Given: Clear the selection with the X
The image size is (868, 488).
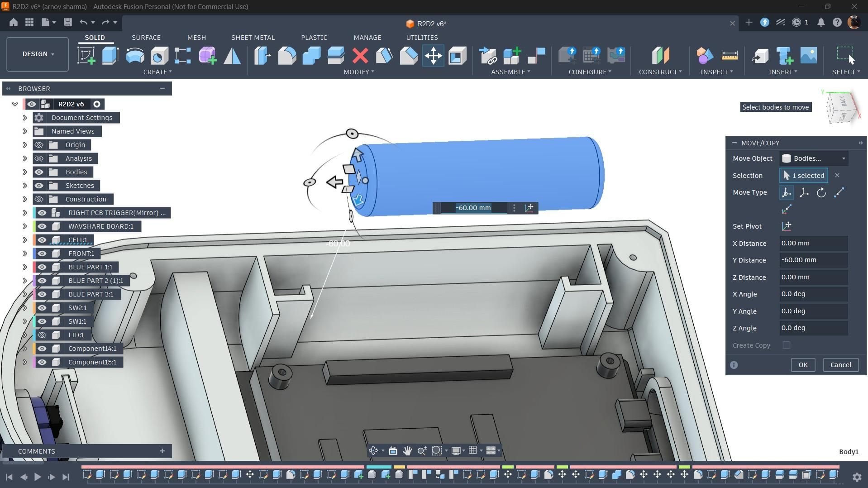Looking at the screenshot, I should click(x=837, y=175).
